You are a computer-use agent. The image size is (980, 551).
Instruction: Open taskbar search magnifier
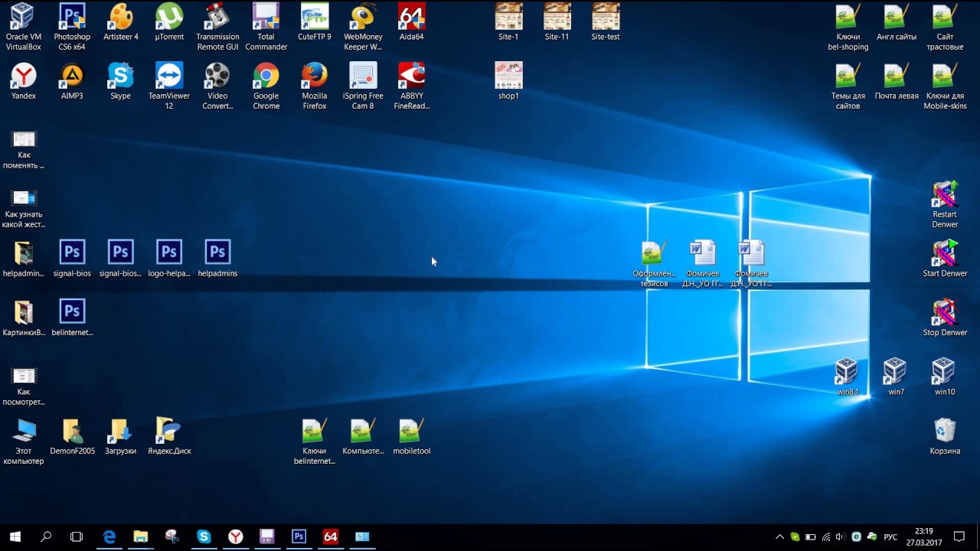pos(46,536)
